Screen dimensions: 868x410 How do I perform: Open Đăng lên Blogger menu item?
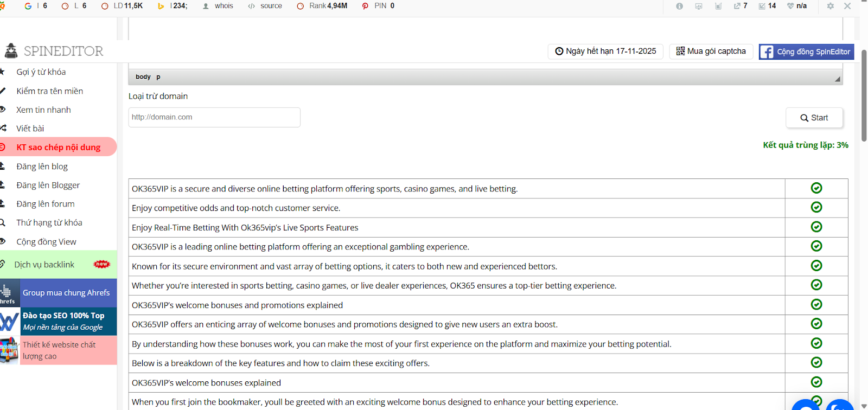point(48,185)
